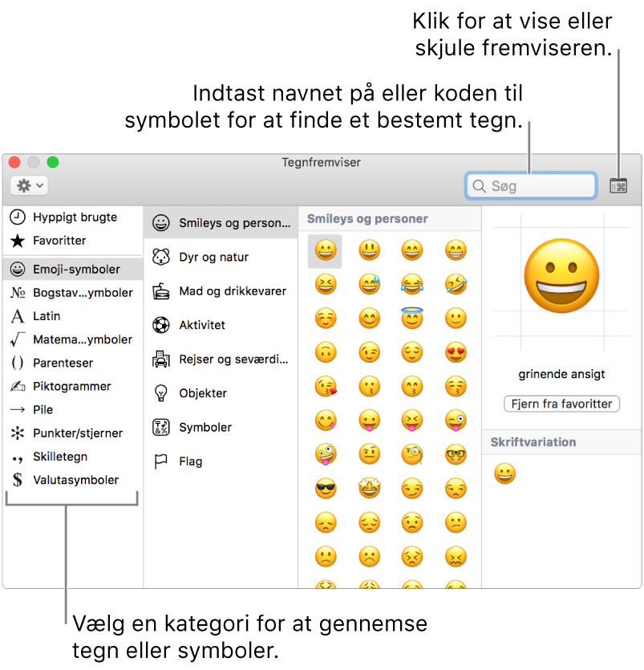Open Punkter/stjerner category
This screenshot has width=644, height=670.
tap(71, 433)
